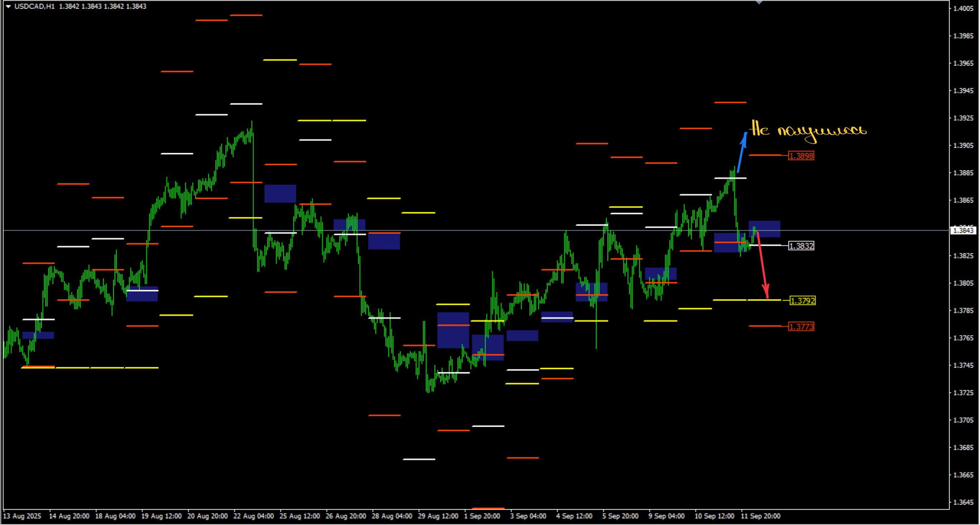The height and width of the screenshot is (525, 980).
Task: Click the chart shift marker at top edge
Action: [x=759, y=2]
